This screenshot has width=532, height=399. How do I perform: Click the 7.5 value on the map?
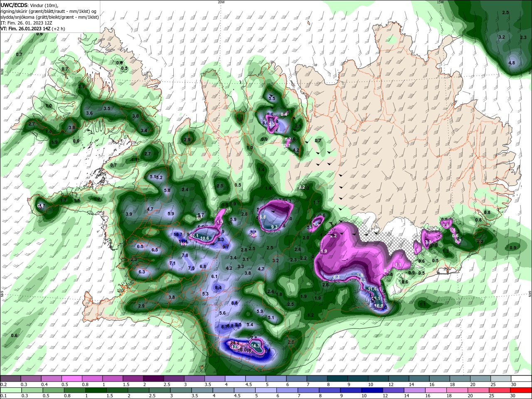191,268
